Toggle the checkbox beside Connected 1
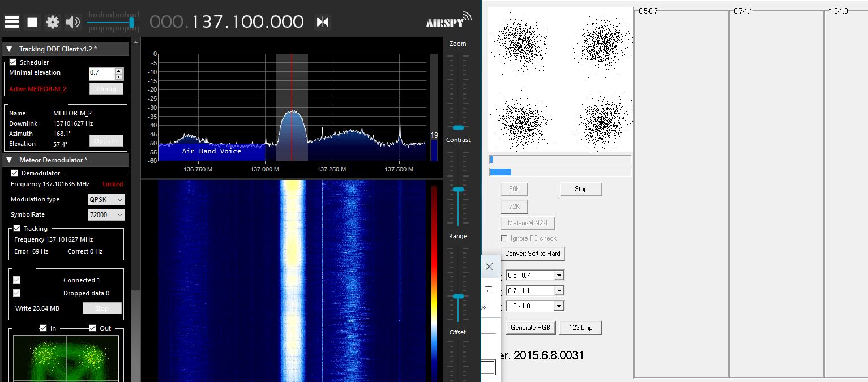Image resolution: width=868 pixels, height=382 pixels. [x=17, y=280]
